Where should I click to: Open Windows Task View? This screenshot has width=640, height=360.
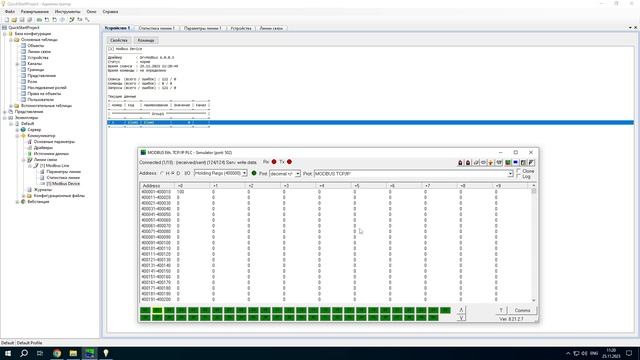click(x=40, y=353)
